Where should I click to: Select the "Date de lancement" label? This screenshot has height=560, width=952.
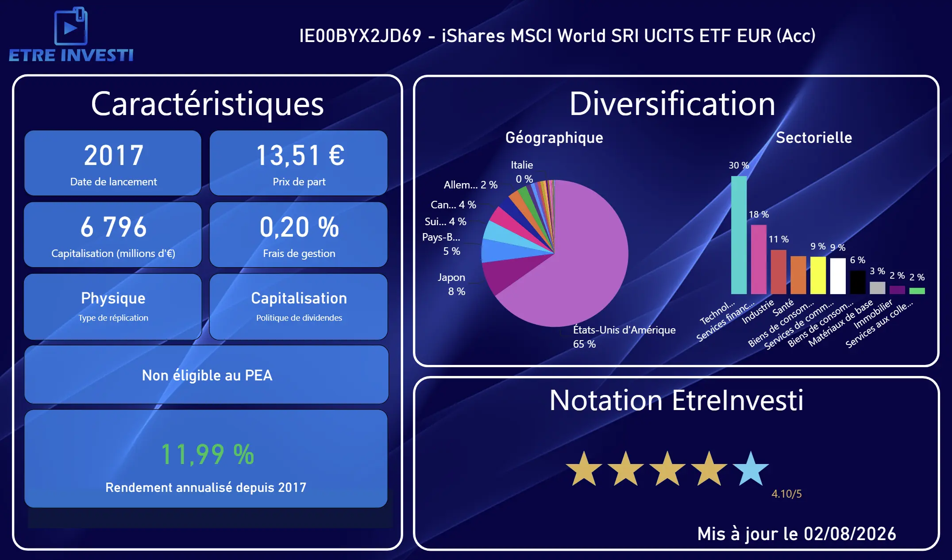tap(114, 182)
